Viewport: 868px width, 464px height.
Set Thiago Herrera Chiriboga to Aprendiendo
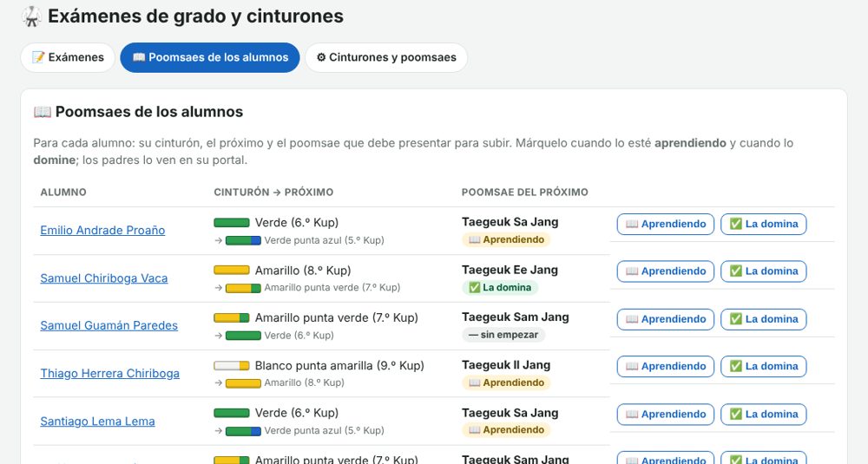point(666,366)
